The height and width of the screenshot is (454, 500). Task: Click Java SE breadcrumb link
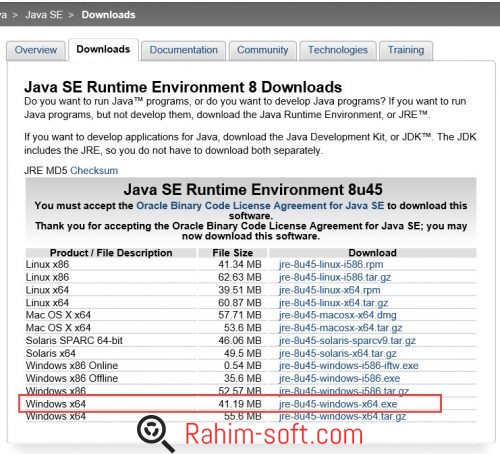click(44, 15)
